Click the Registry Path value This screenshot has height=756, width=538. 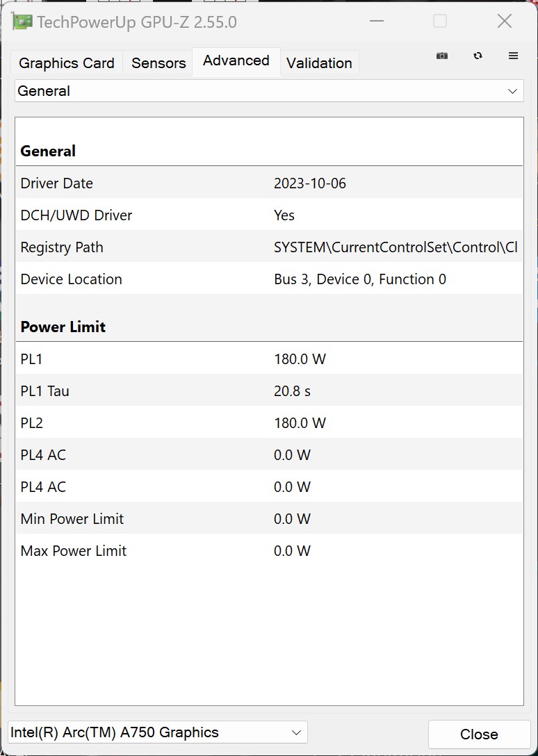[x=395, y=247]
